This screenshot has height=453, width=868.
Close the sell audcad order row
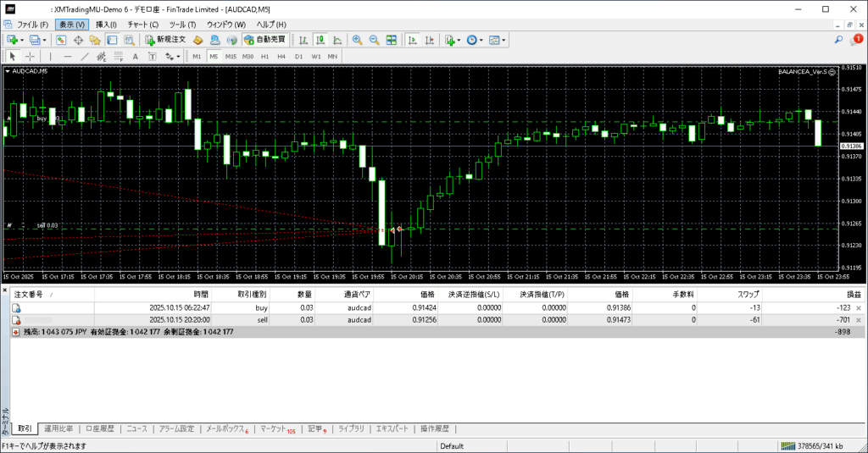coord(859,321)
